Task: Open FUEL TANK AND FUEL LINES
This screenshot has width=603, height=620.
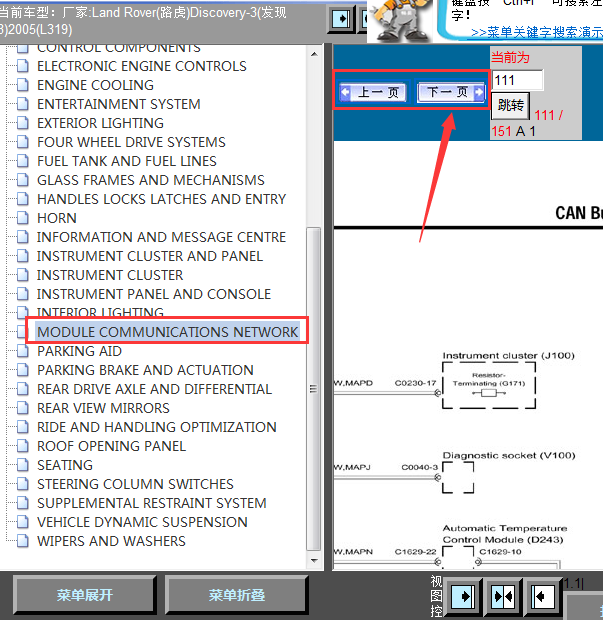Action: click(x=127, y=161)
